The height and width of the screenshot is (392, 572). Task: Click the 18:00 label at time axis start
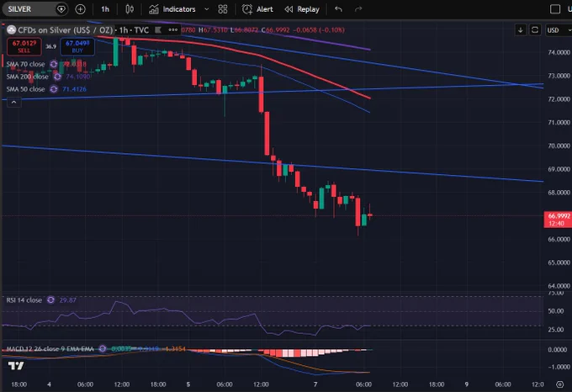pos(19,384)
